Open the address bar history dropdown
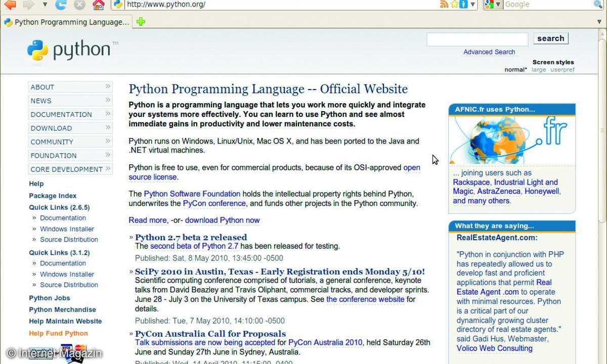 tap(473, 5)
